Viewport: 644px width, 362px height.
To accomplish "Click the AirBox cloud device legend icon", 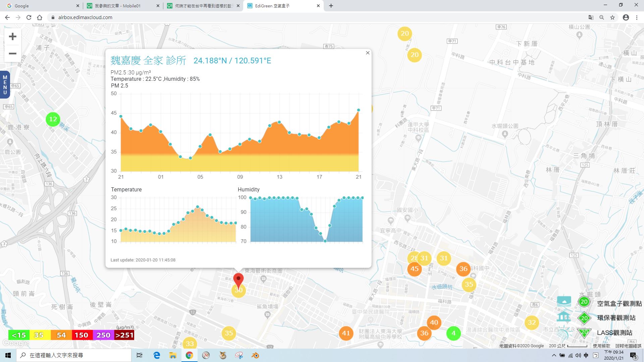I will tap(564, 301).
